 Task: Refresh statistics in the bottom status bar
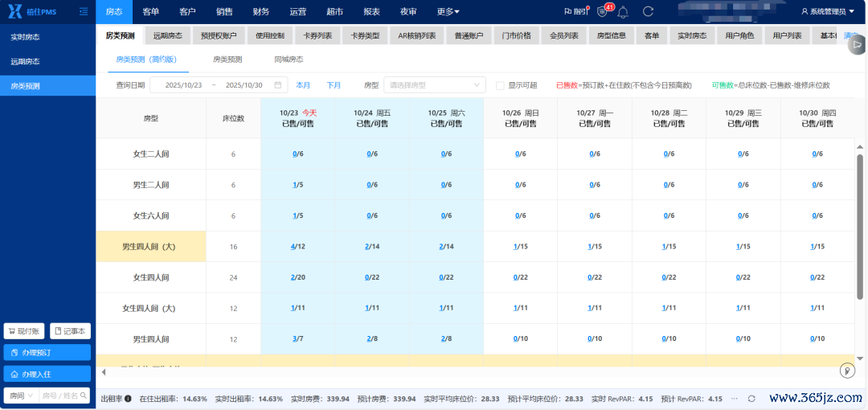(x=751, y=399)
